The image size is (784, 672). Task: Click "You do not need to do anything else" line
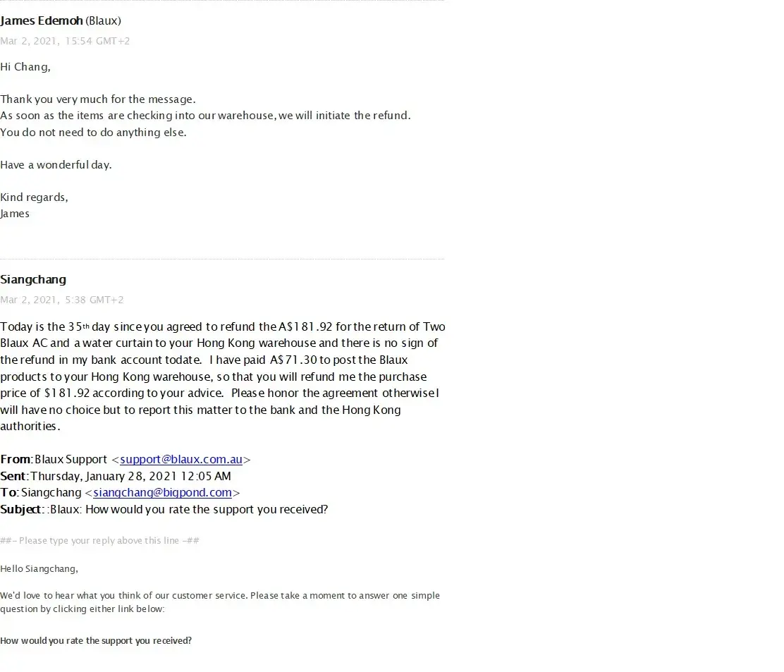click(93, 133)
